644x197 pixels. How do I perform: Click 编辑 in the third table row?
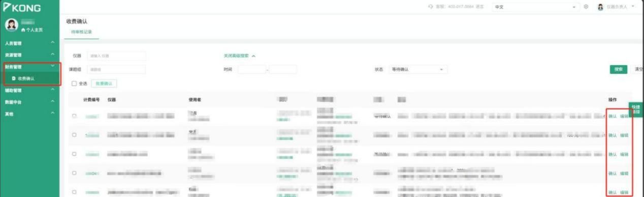point(624,154)
